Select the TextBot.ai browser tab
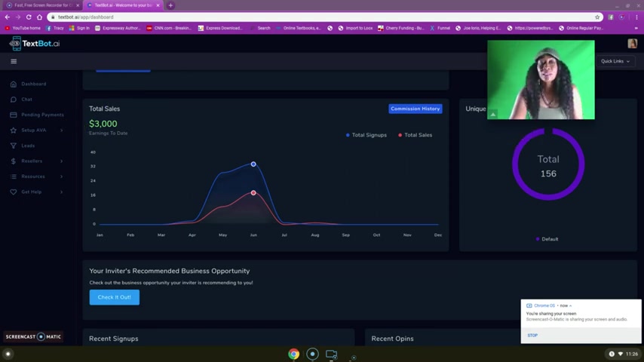This screenshot has width=644, height=362. tap(122, 5)
